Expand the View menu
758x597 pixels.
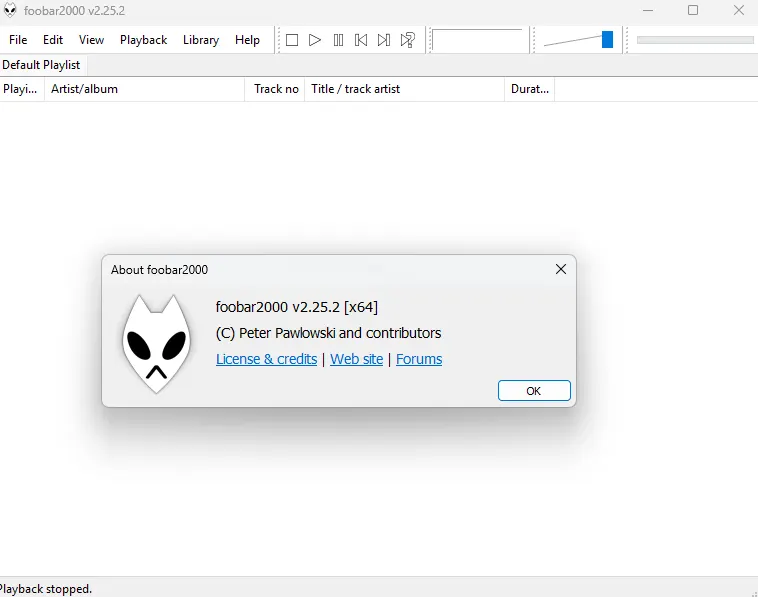(91, 40)
